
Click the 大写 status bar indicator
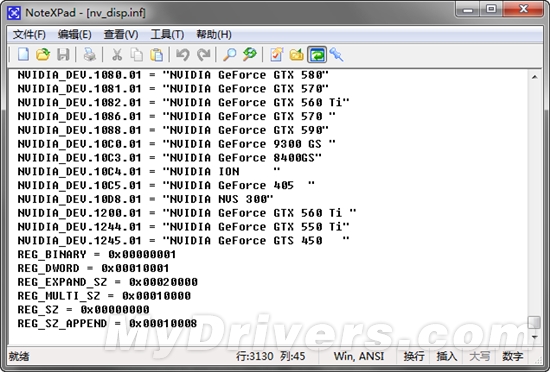pos(479,356)
